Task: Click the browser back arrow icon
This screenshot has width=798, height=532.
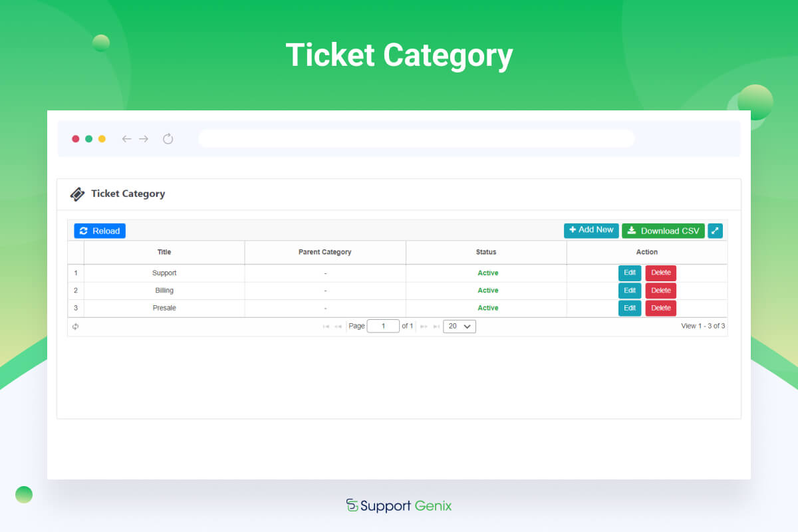Action: point(126,139)
